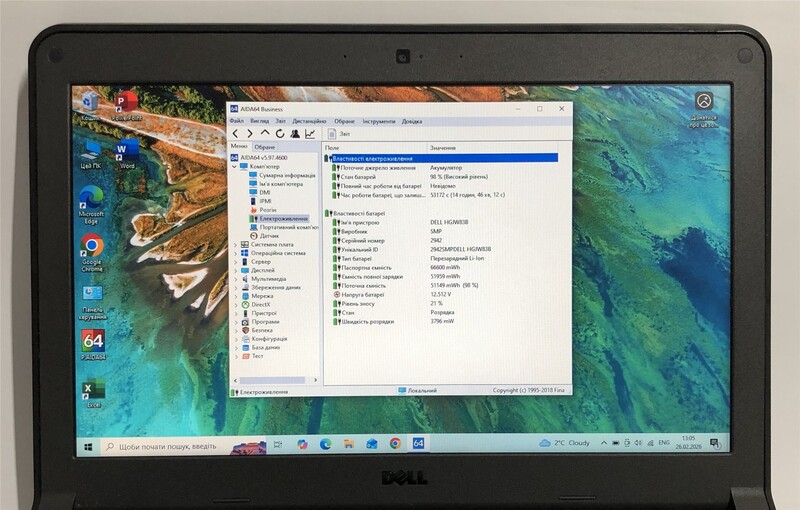Click the Конфігурація tree icon
The image size is (800, 510).
(x=245, y=339)
